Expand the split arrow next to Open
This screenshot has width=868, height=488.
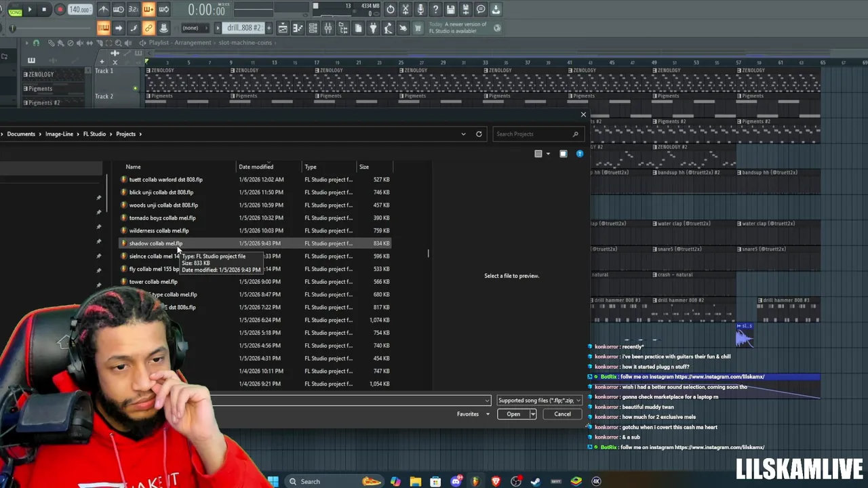[533, 414]
